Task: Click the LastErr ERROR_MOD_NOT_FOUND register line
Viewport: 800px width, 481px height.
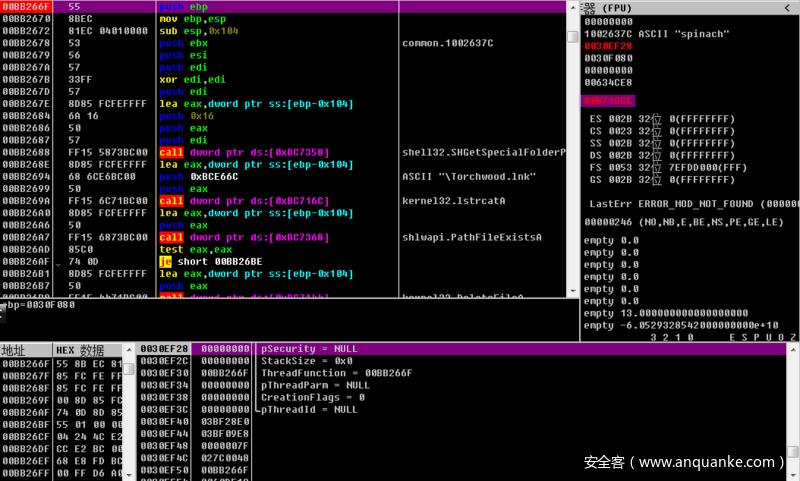Action: [690, 204]
